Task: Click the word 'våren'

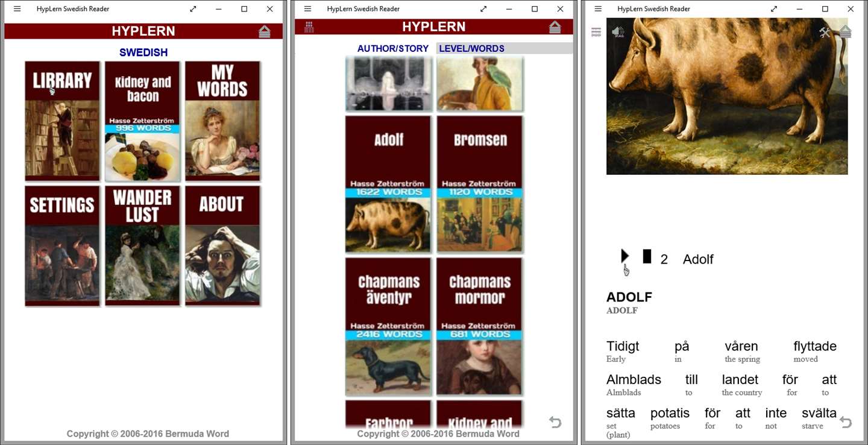Action: coord(741,346)
